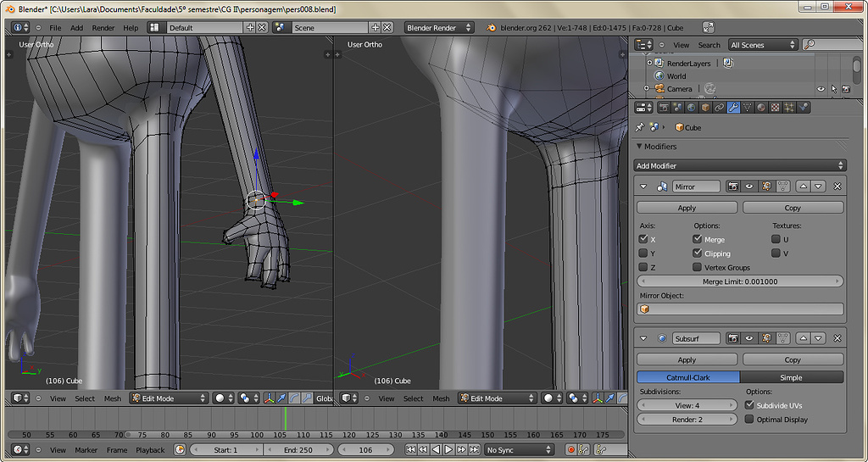The image size is (868, 462).
Task: Open the Render menu
Action: coord(103,28)
